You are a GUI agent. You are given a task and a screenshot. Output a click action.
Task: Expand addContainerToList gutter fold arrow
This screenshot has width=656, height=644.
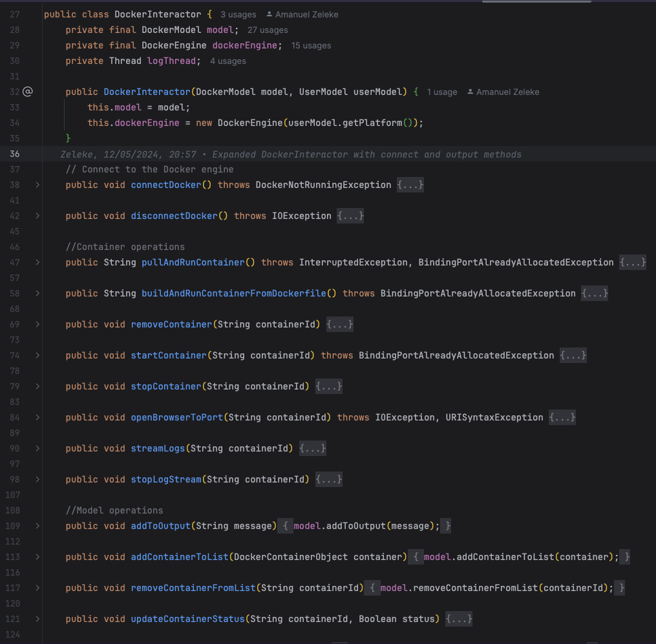37,557
